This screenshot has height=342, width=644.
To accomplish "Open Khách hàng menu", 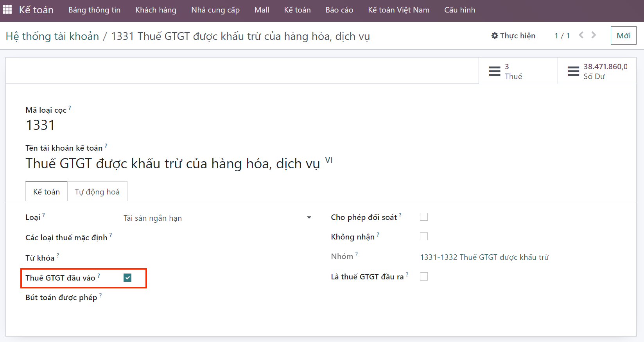I will click(156, 10).
